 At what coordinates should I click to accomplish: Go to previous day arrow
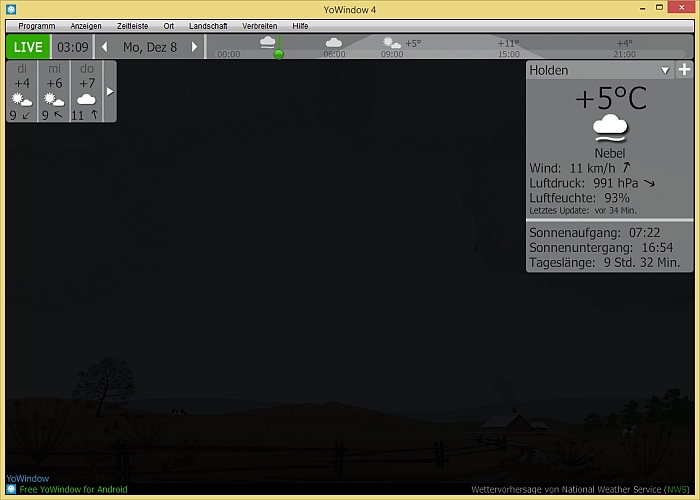[x=104, y=47]
